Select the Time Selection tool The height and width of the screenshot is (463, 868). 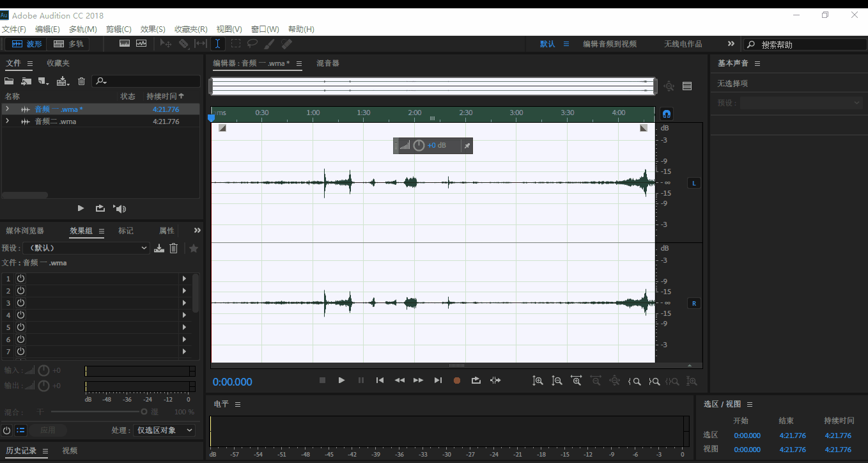coord(217,43)
